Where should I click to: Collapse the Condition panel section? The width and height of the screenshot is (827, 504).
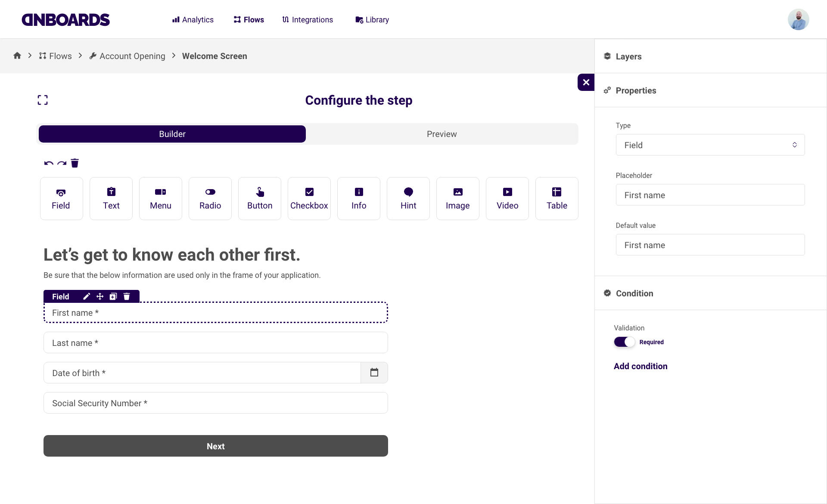tap(634, 293)
